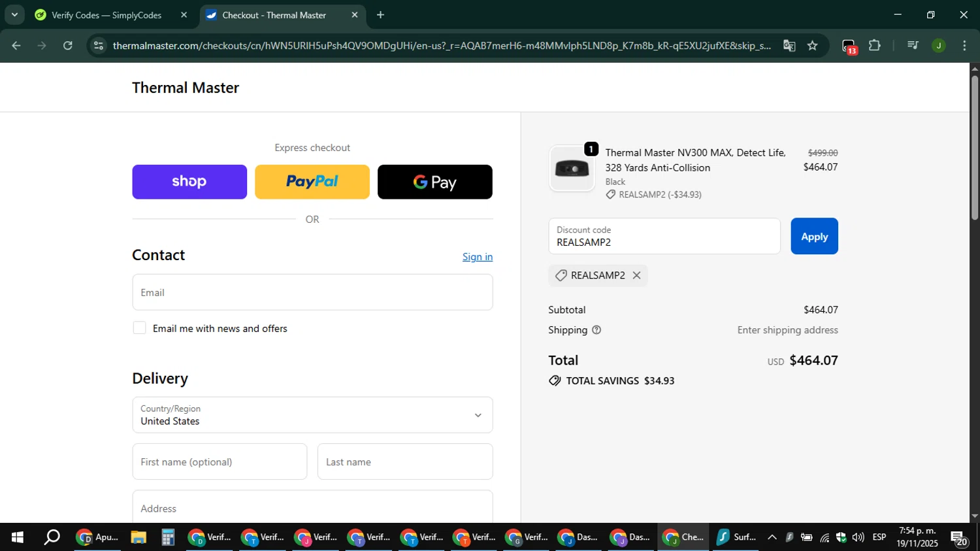Screen dimensions: 980x551
Task: Remove the REALSAMP2 discount tag
Action: click(x=636, y=276)
